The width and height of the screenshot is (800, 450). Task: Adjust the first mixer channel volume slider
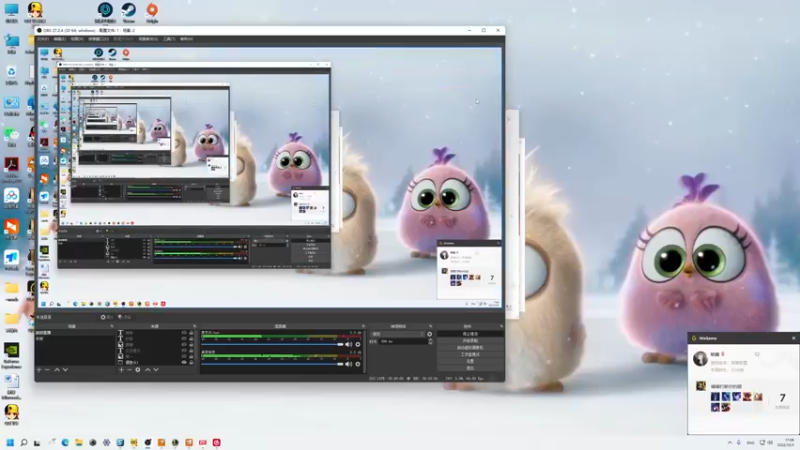(272, 344)
